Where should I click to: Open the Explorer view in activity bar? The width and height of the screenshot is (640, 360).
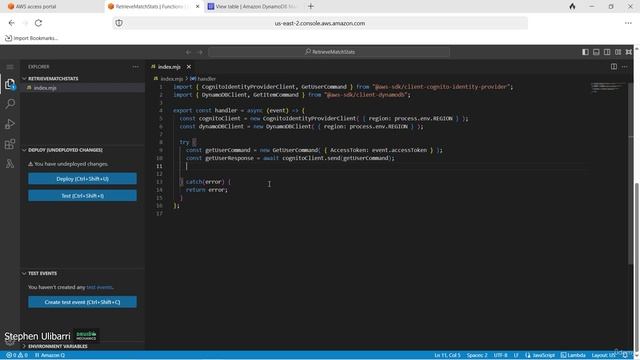[10, 84]
